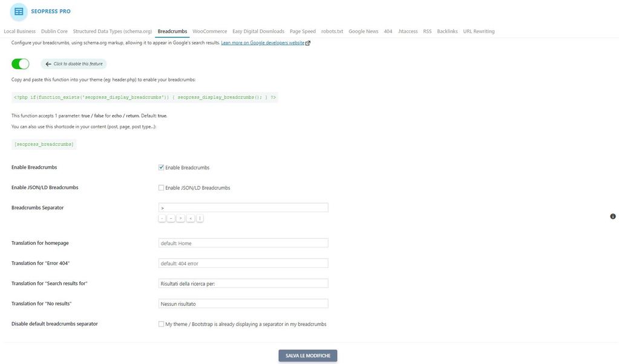Focus the Translation for Error 404 field
The width and height of the screenshot is (619, 364).
243,263
